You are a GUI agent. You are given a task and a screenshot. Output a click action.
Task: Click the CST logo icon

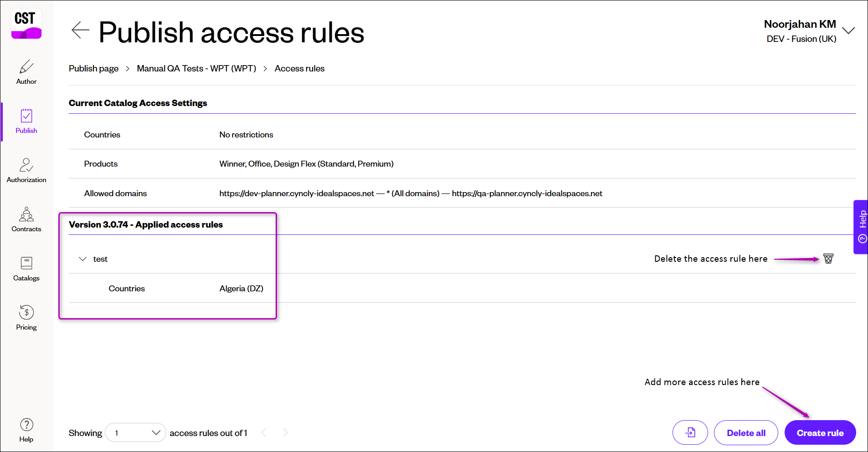click(26, 24)
